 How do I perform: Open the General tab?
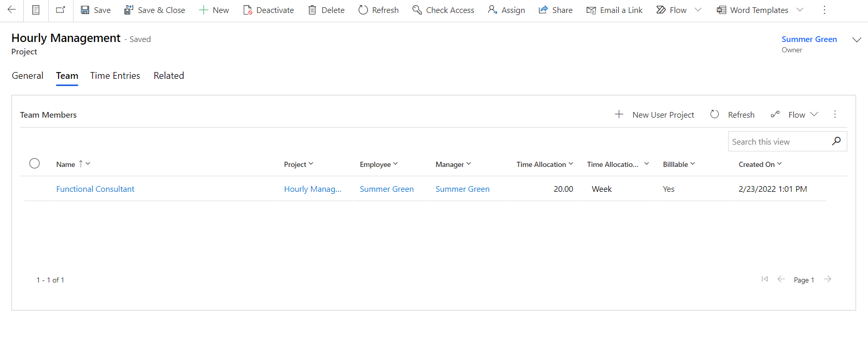pos(27,76)
